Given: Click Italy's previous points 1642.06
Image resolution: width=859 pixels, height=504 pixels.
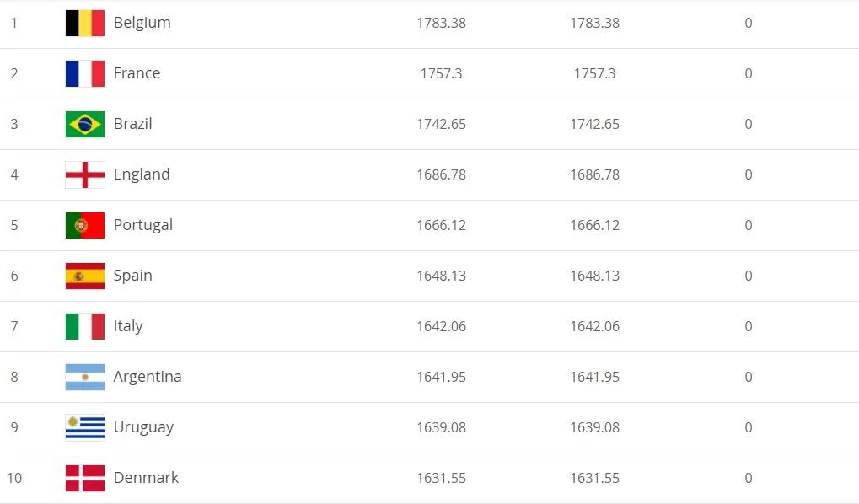Looking at the screenshot, I should 594,326.
